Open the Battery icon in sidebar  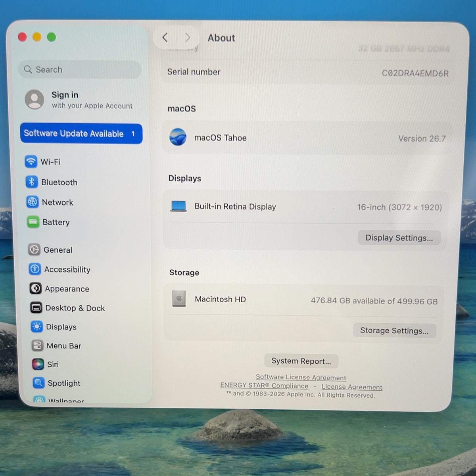pos(33,222)
